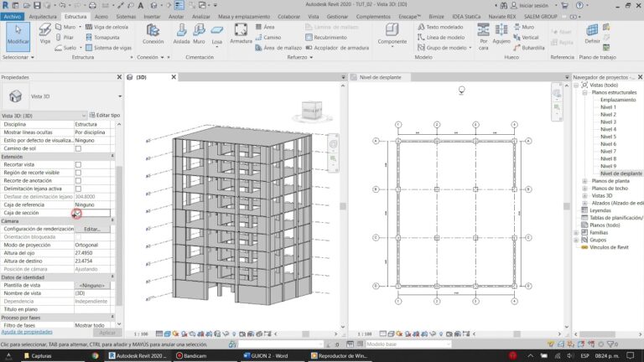Click the <Ninguno> Plantilla de vista button
The height and width of the screenshot is (362, 644).
pos(92,285)
